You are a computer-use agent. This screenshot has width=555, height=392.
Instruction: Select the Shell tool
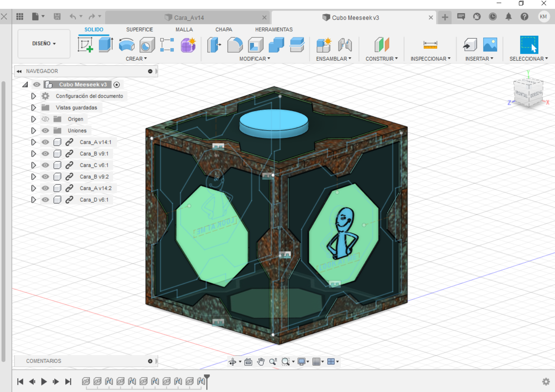[x=256, y=45]
